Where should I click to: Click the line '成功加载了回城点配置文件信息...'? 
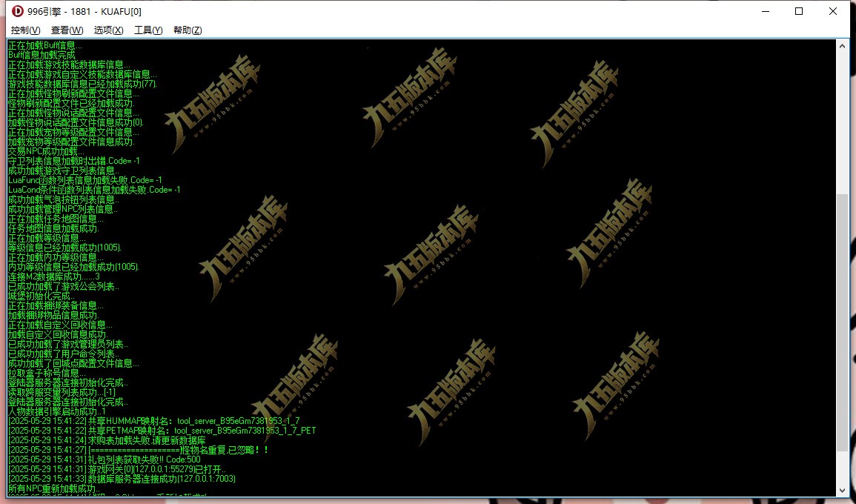tap(73, 362)
